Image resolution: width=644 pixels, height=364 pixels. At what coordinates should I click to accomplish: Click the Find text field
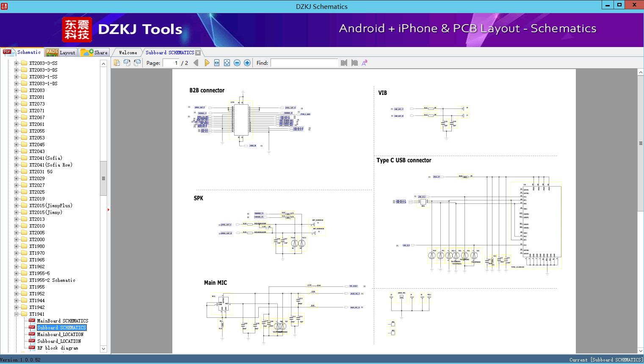click(304, 63)
